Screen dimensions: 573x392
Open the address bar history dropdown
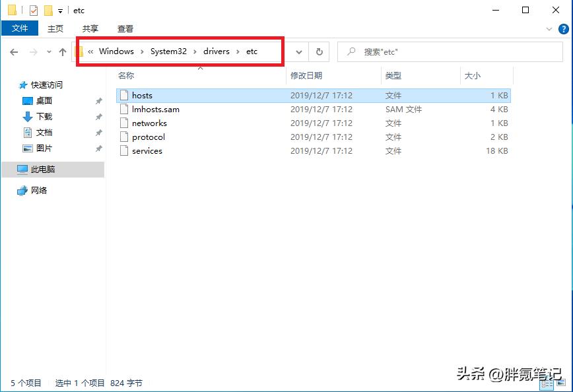pos(298,51)
